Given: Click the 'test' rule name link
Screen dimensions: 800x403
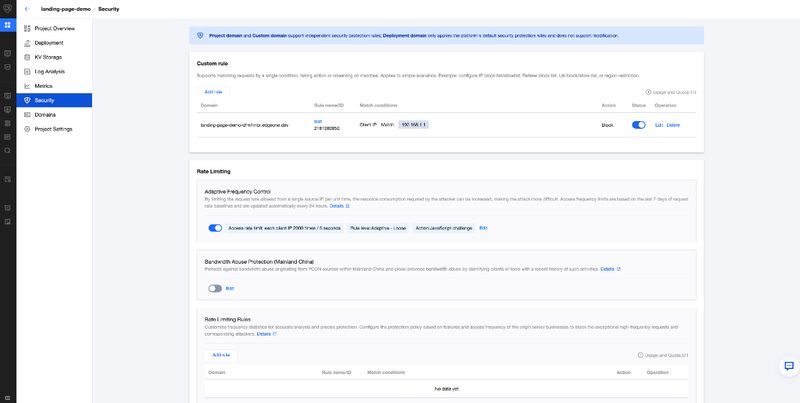Looking at the screenshot, I should point(318,121).
